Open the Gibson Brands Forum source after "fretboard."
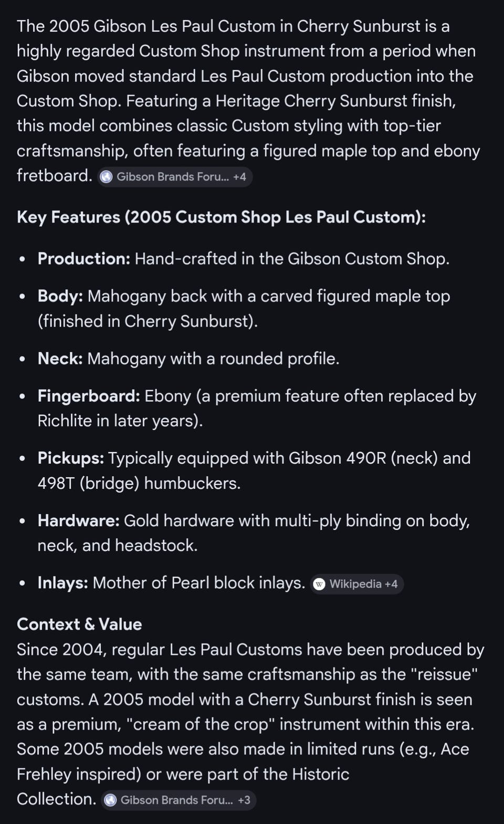This screenshot has height=824, width=504. [173, 177]
